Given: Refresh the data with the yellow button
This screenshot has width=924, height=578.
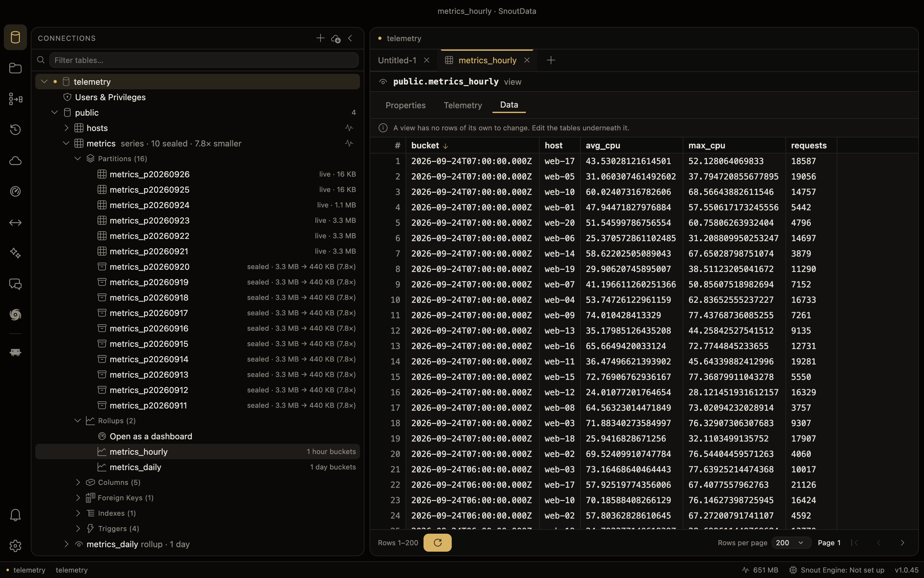Looking at the screenshot, I should coord(438,542).
